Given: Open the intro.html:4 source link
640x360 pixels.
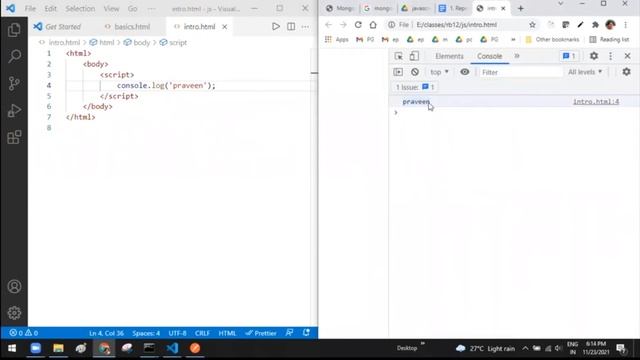Looking at the screenshot, I should tap(596, 101).
